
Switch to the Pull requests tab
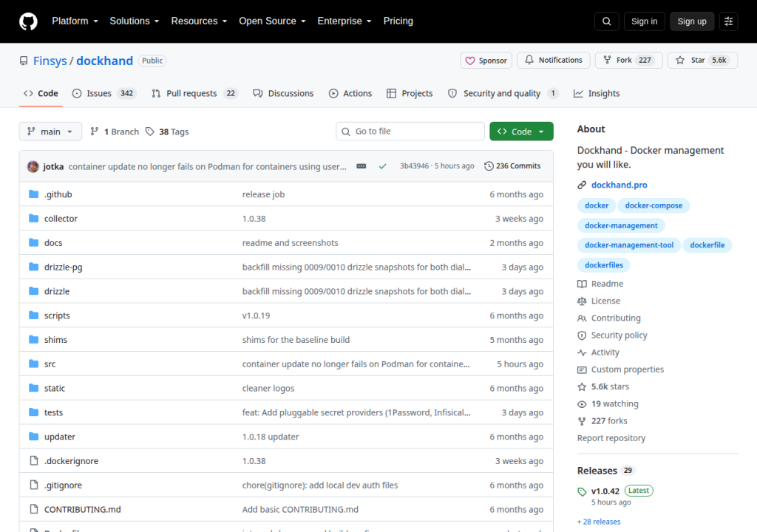tap(195, 93)
